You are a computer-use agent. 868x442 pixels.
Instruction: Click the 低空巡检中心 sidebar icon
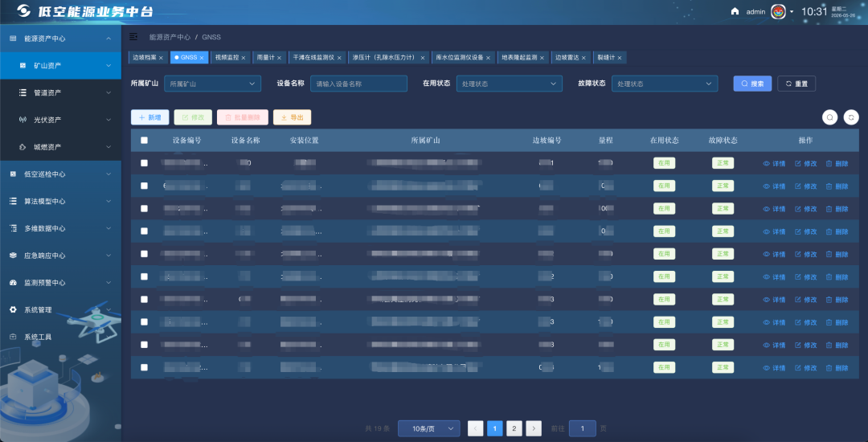[14, 174]
